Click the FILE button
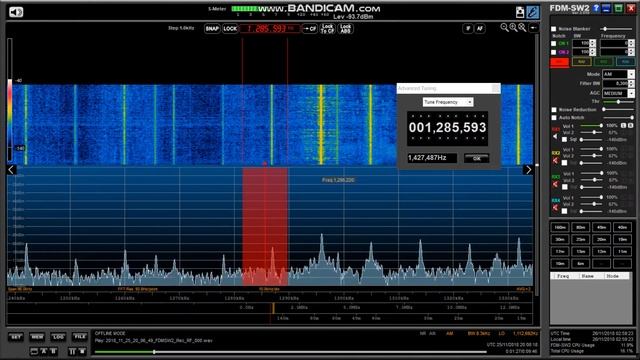 [x=80, y=337]
